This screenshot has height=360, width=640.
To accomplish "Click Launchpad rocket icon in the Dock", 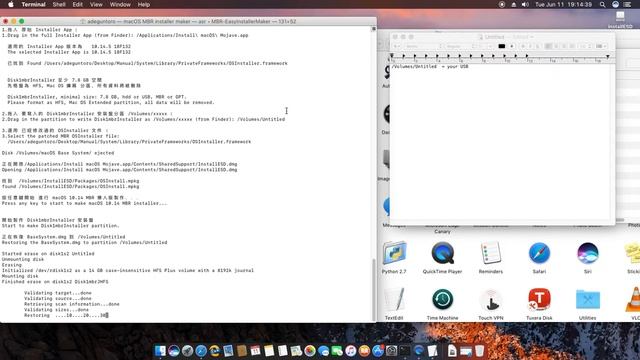I will pyautogui.click(x=187, y=351).
